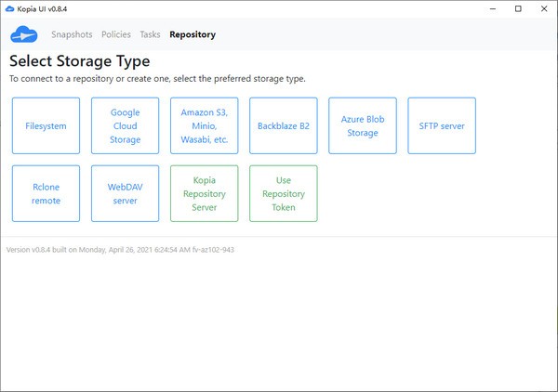Image resolution: width=558 pixels, height=392 pixels.
Task: Click Use Repository Token button
Action: [284, 193]
